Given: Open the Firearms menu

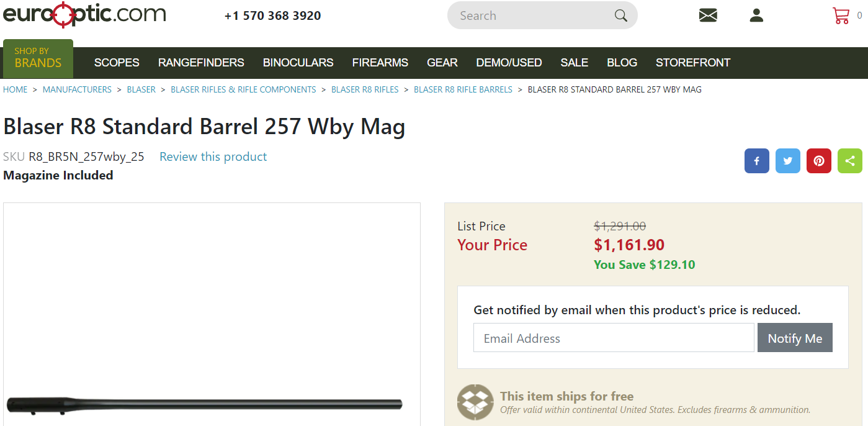Looking at the screenshot, I should point(380,63).
